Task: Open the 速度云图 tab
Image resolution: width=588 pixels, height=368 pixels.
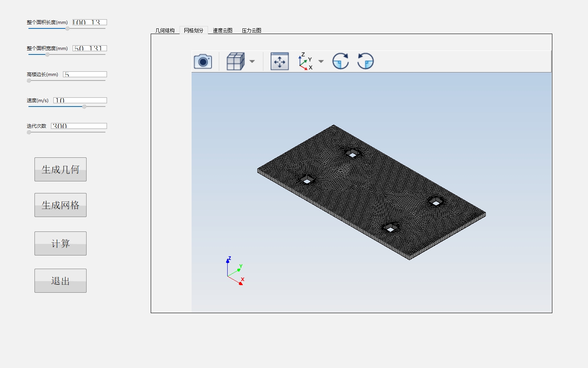Action: point(222,30)
